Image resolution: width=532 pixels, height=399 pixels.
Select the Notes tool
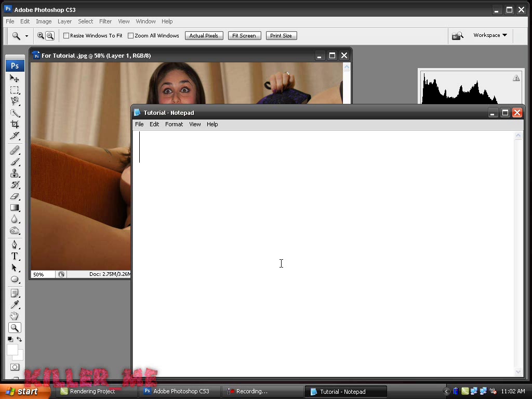pyautogui.click(x=14, y=293)
